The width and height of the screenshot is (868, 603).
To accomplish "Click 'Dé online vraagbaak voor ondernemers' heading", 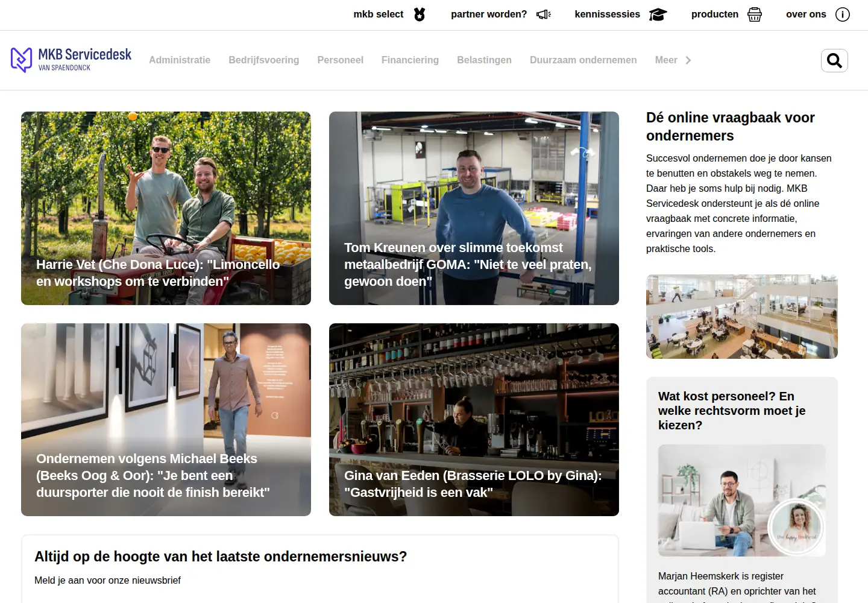I will [731, 127].
